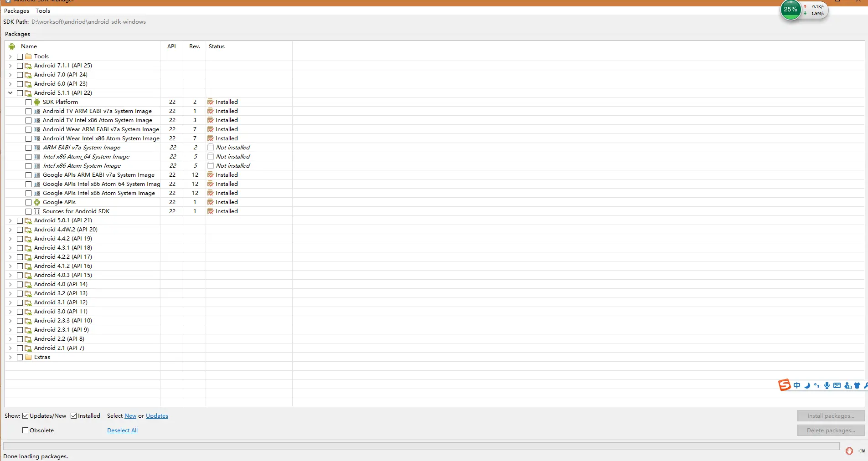Toggle the Installed show filter
Viewport: 868px width, 461px height.
(74, 416)
